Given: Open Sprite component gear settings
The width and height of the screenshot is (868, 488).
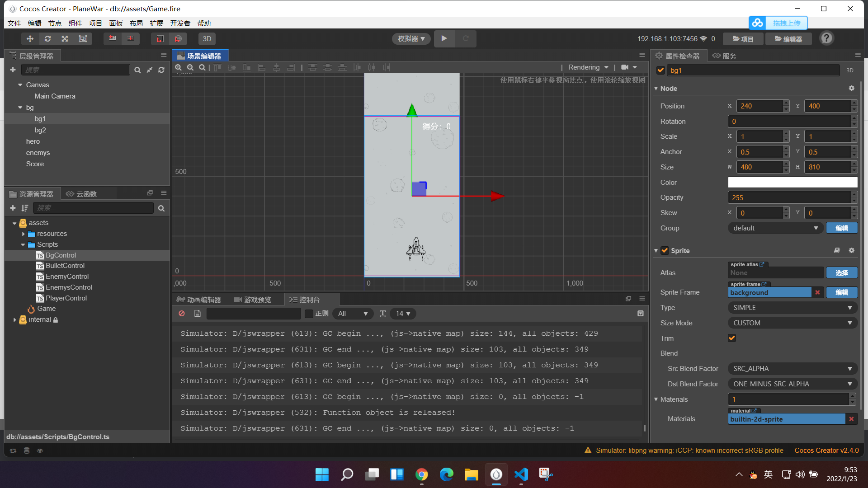Looking at the screenshot, I should pyautogui.click(x=852, y=251).
